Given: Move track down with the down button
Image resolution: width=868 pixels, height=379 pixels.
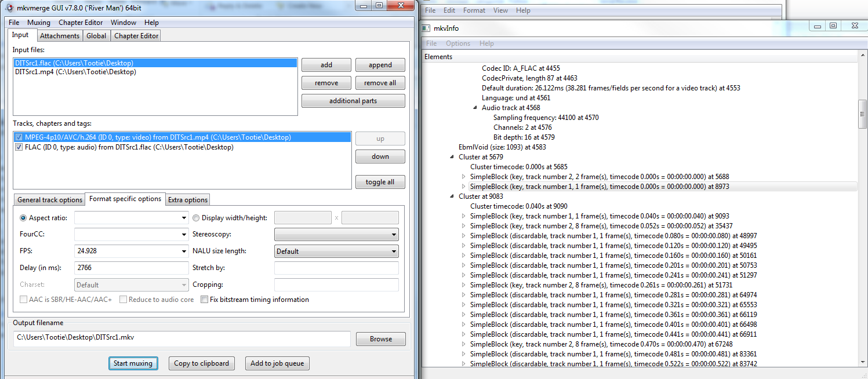Looking at the screenshot, I should [x=380, y=156].
